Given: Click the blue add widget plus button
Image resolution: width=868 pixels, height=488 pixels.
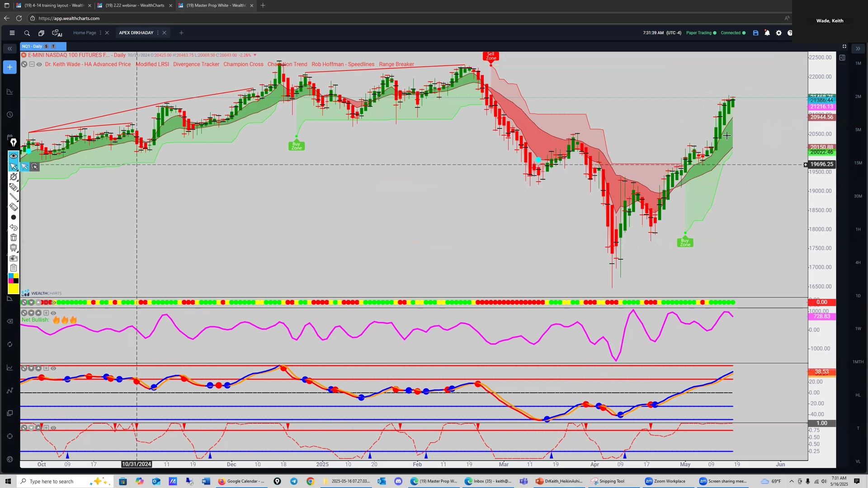Looking at the screenshot, I should (x=10, y=67).
